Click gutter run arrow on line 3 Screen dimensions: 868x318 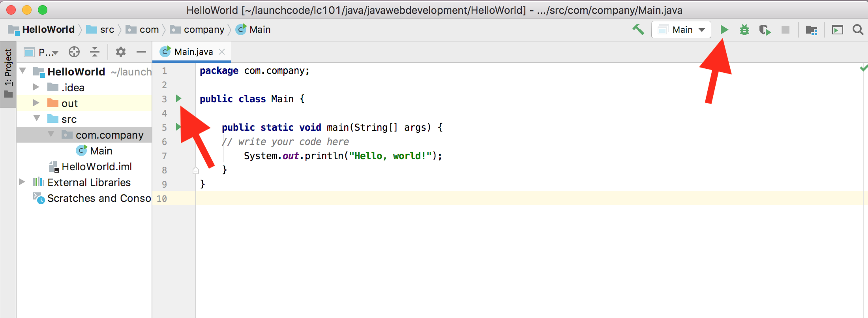point(178,98)
